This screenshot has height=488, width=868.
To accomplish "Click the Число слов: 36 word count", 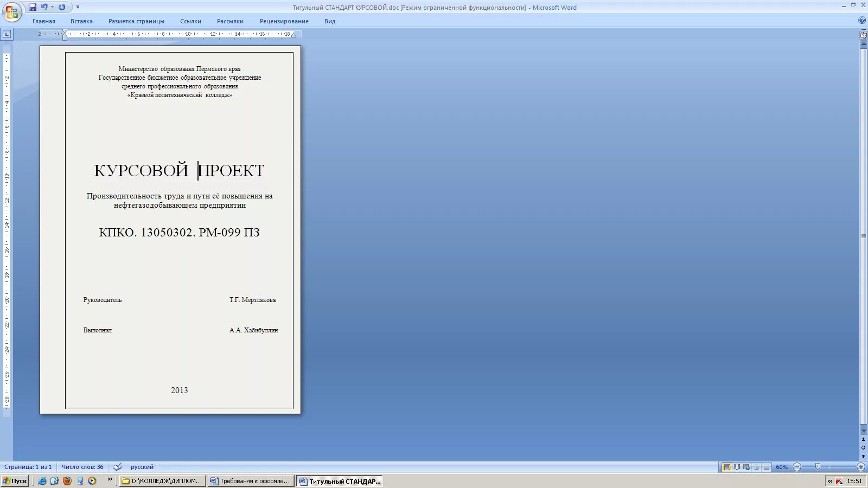I will coord(82,467).
